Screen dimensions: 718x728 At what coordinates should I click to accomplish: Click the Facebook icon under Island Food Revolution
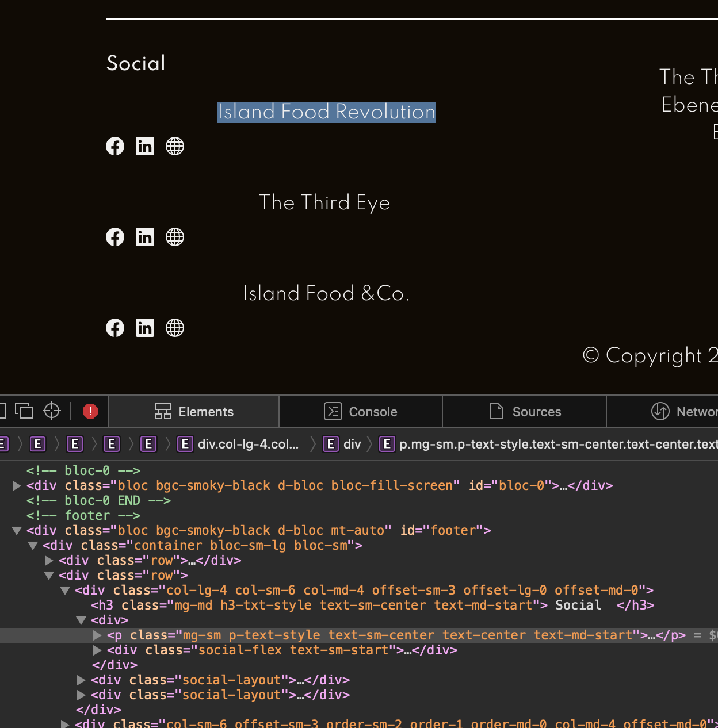coord(115,146)
